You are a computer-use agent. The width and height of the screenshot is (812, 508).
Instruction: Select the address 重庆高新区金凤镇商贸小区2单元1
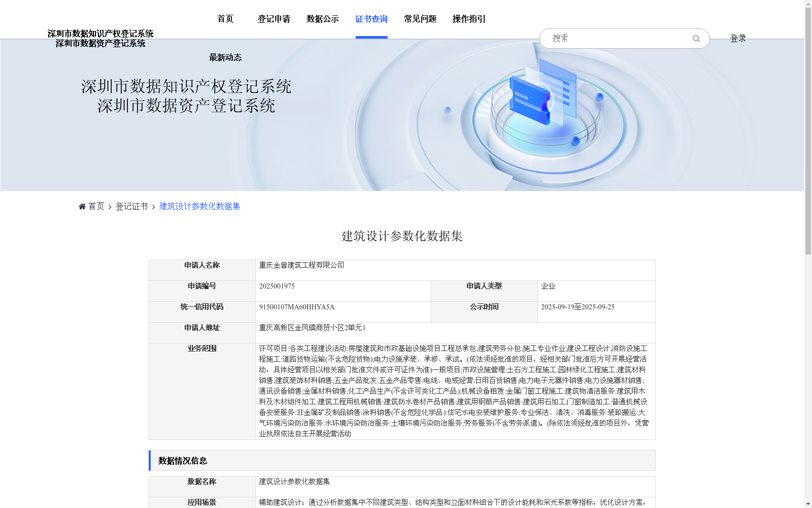(312, 328)
